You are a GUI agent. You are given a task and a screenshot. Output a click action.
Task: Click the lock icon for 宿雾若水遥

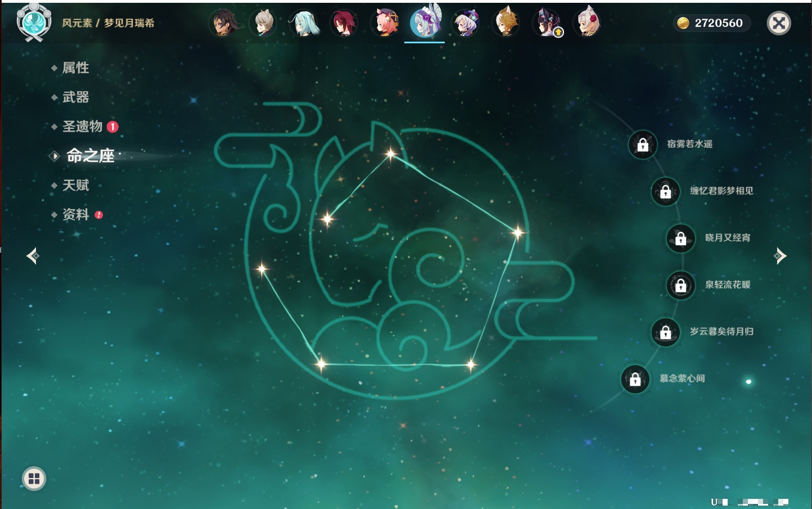pos(643,145)
